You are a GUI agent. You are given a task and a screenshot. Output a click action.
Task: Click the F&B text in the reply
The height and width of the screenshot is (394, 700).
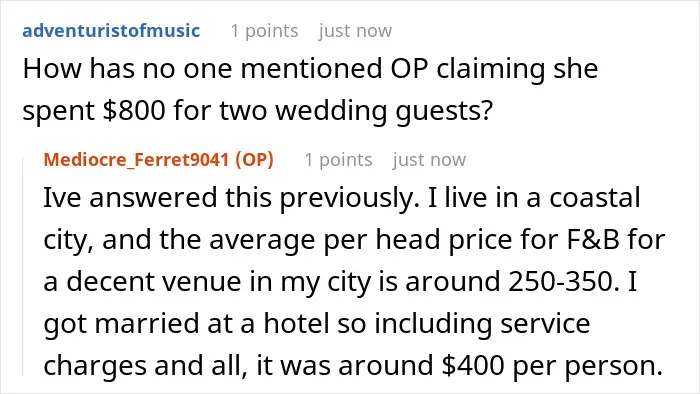(593, 240)
